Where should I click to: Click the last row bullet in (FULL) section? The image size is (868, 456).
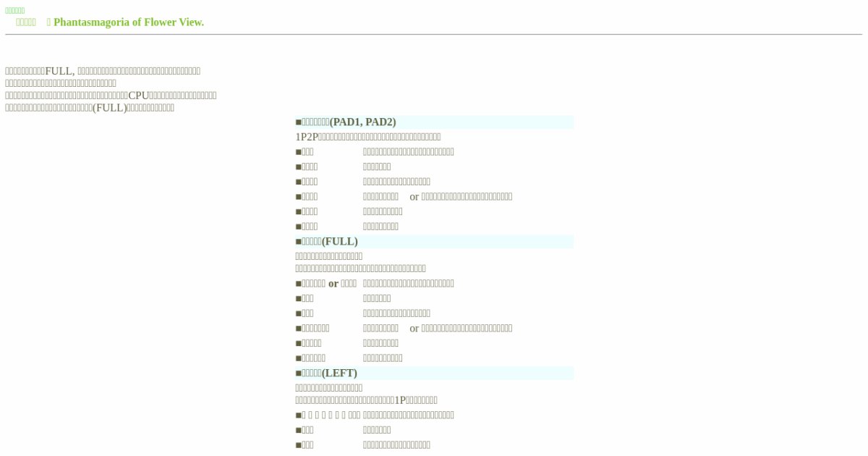tap(298, 358)
